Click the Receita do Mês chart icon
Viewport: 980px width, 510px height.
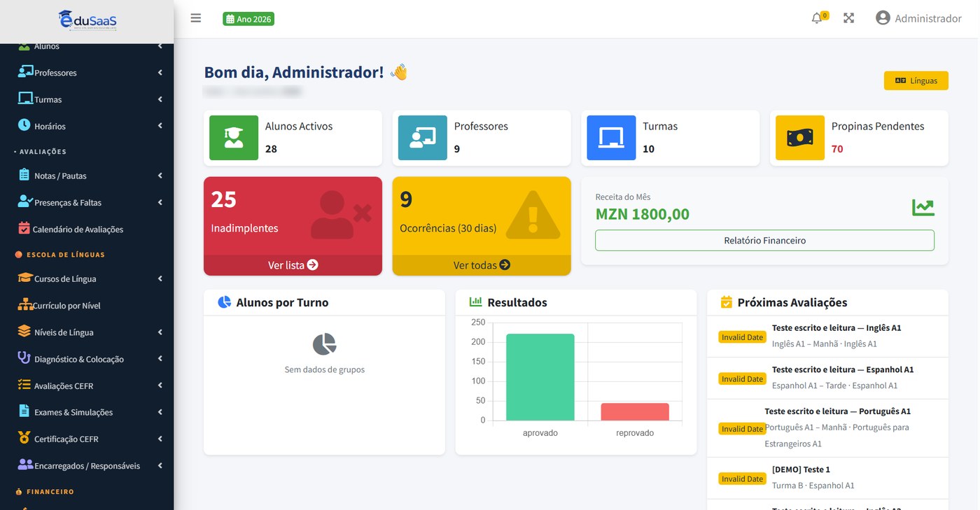tap(923, 207)
